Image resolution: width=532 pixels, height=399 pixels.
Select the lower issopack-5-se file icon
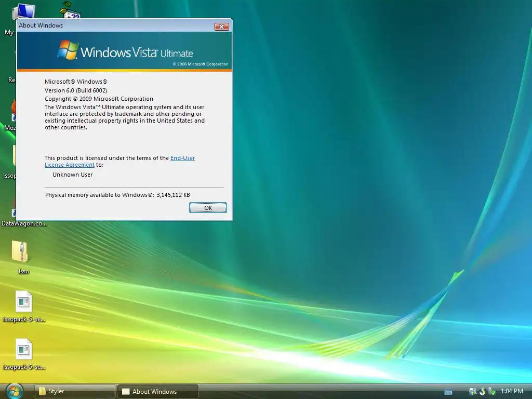(24, 349)
